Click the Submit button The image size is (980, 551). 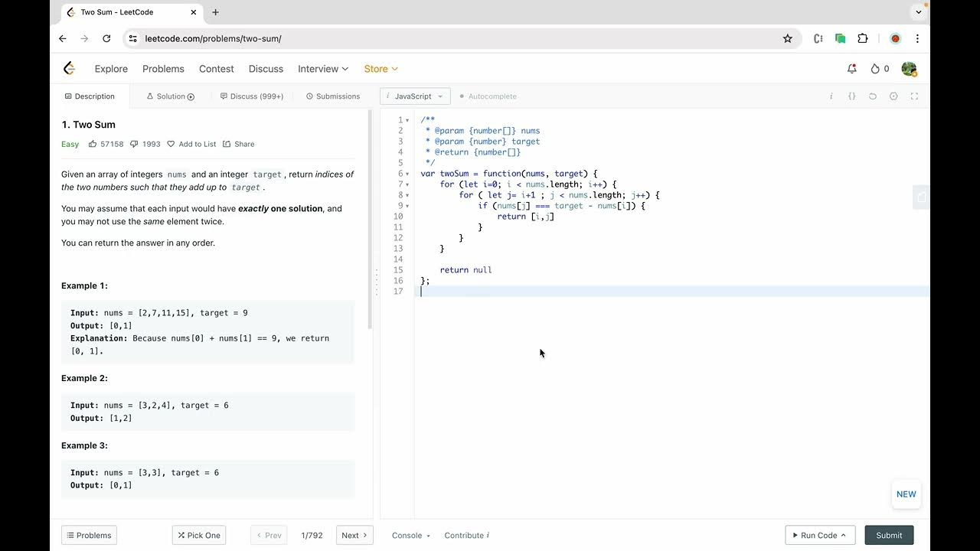(x=889, y=536)
